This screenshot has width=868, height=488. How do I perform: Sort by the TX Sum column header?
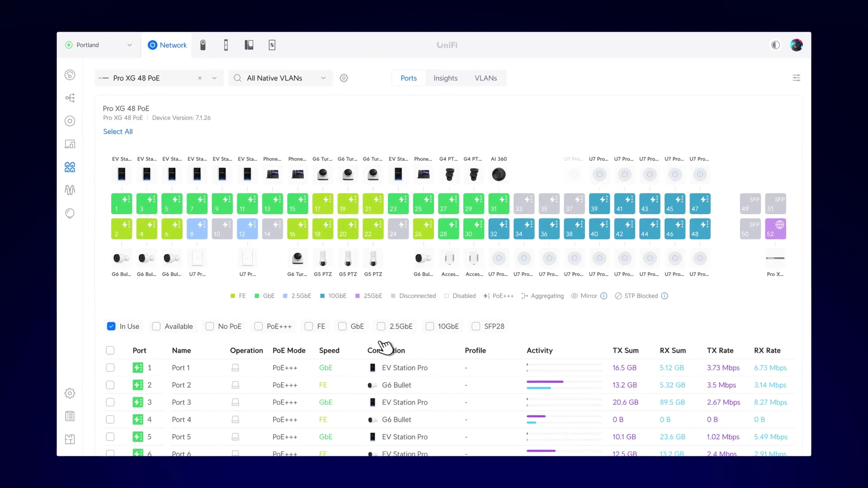point(626,351)
